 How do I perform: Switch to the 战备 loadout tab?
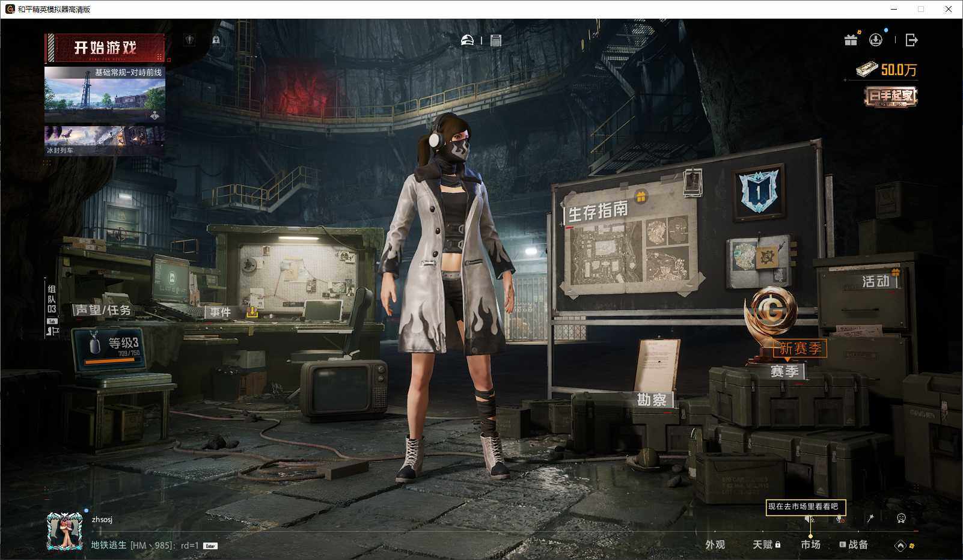point(854,544)
